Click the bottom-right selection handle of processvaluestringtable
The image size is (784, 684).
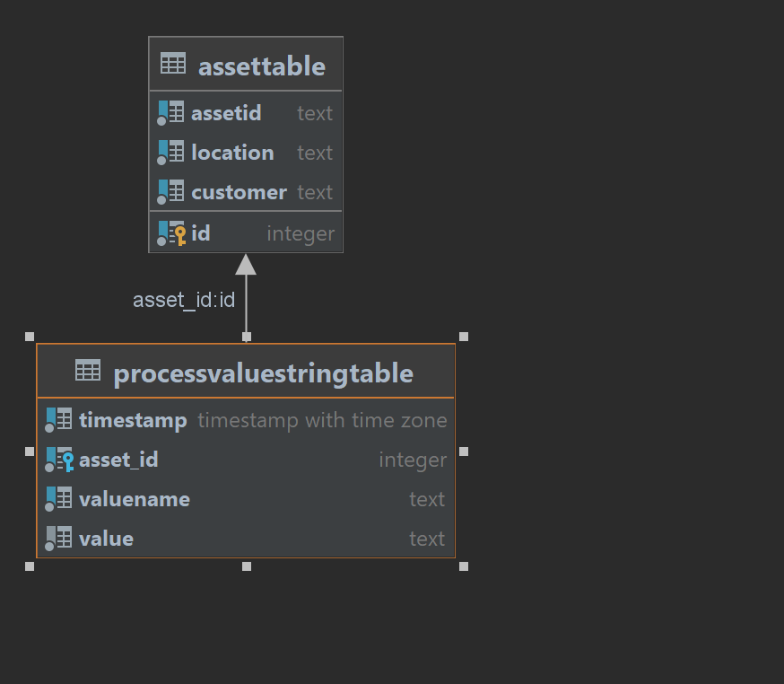coord(463,566)
